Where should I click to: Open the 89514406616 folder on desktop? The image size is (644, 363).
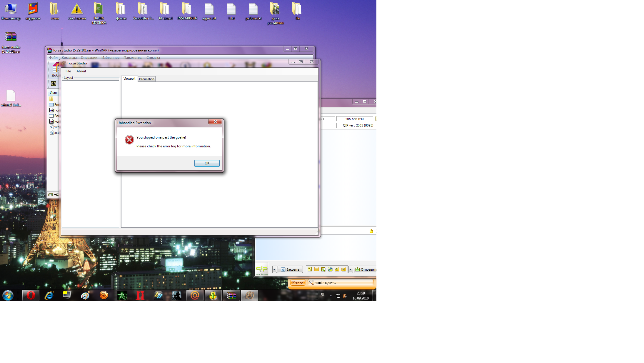pyautogui.click(x=187, y=12)
